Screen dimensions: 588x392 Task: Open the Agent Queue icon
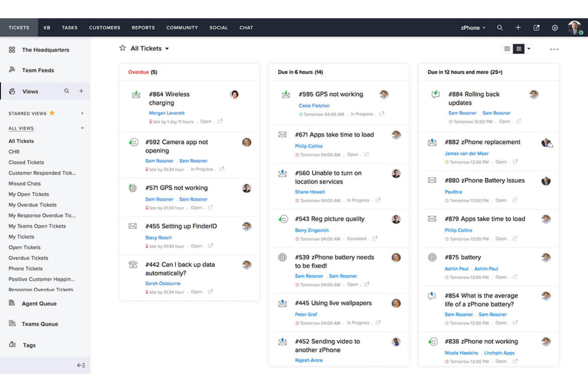coord(12,303)
